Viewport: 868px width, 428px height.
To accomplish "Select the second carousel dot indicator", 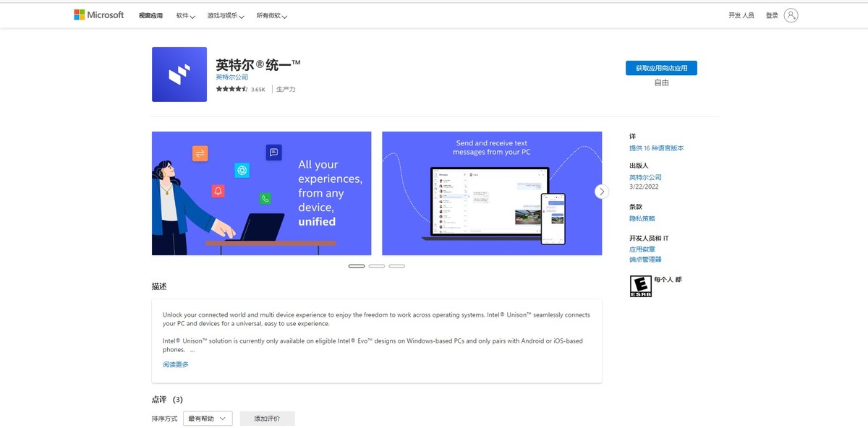I will point(376,266).
